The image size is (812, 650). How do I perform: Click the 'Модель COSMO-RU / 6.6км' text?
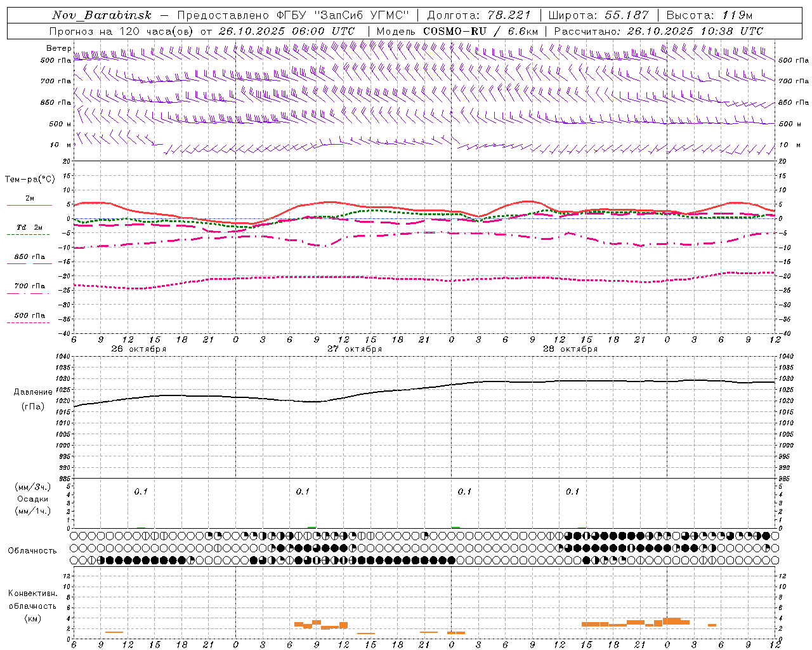tap(457, 31)
